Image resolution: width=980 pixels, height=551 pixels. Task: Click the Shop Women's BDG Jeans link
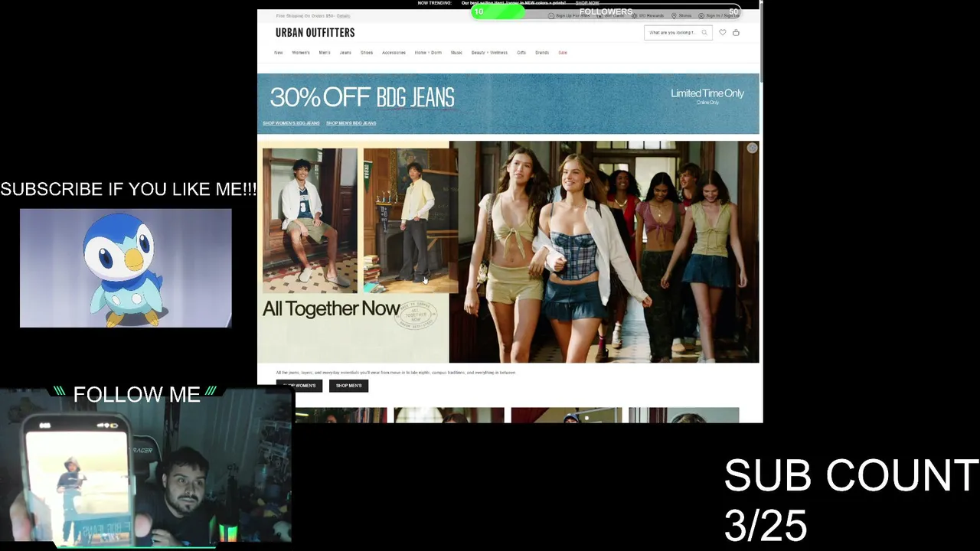(x=291, y=123)
